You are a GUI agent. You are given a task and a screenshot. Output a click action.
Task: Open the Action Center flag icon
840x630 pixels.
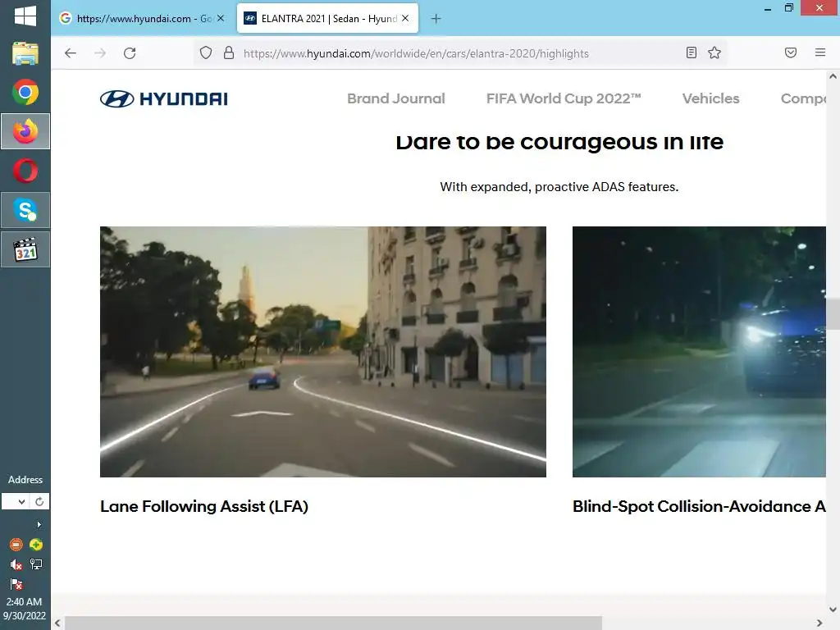(16, 584)
